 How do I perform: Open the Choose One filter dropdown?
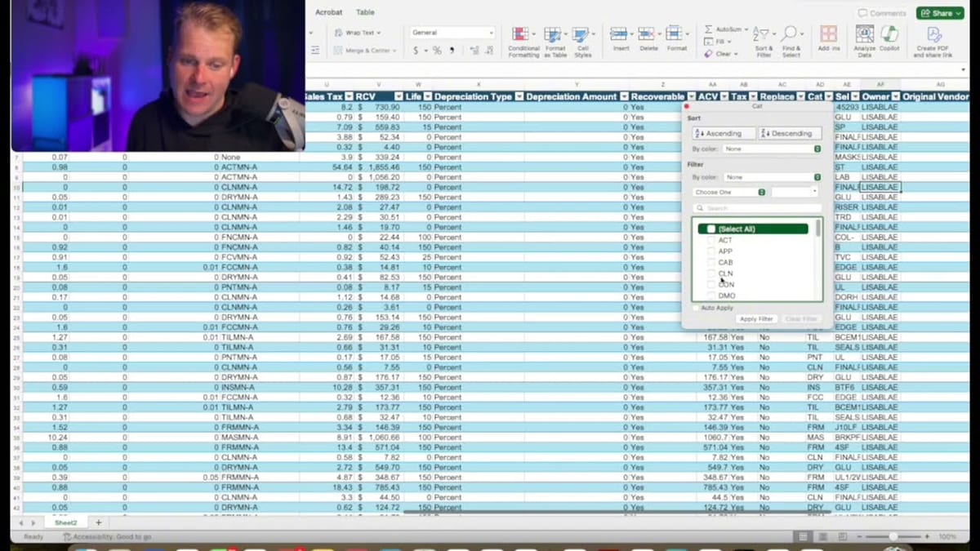729,192
